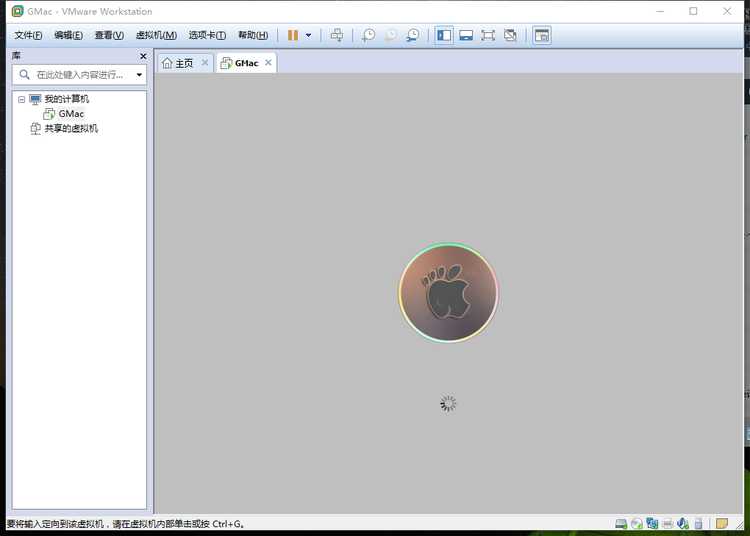The image size is (750, 536).
Task: Click the printer status icon
Action: (668, 524)
